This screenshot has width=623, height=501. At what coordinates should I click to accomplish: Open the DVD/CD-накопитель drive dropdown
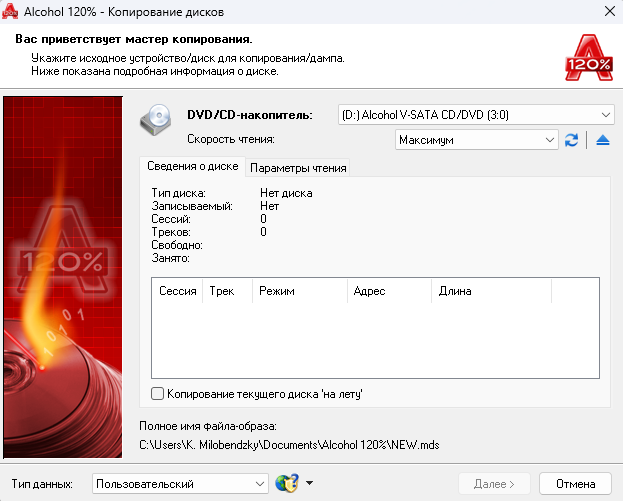(x=476, y=115)
